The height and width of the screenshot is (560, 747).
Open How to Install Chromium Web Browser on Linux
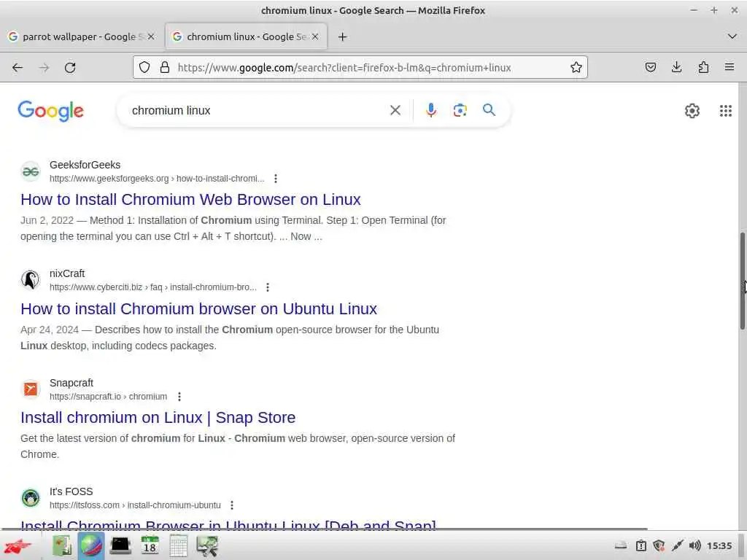pyautogui.click(x=190, y=200)
